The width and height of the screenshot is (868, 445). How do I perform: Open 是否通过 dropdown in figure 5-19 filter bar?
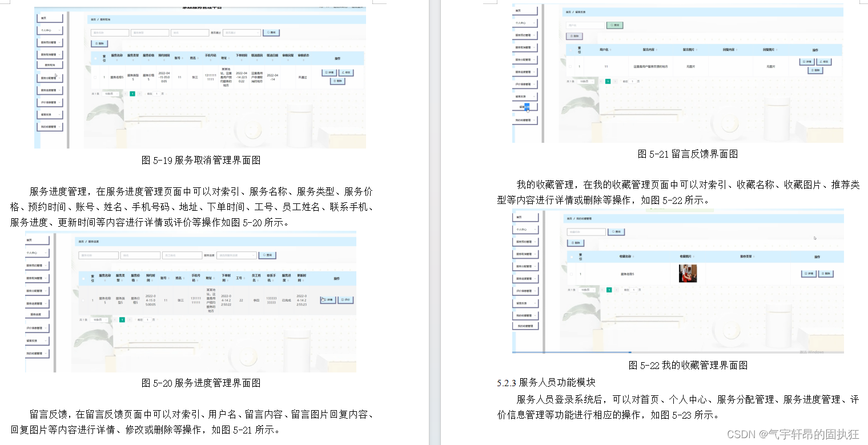coord(242,33)
